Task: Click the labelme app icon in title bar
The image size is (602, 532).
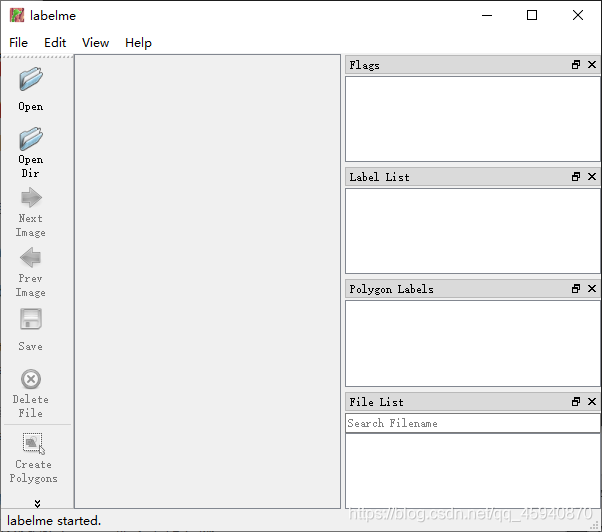Action: click(x=17, y=15)
